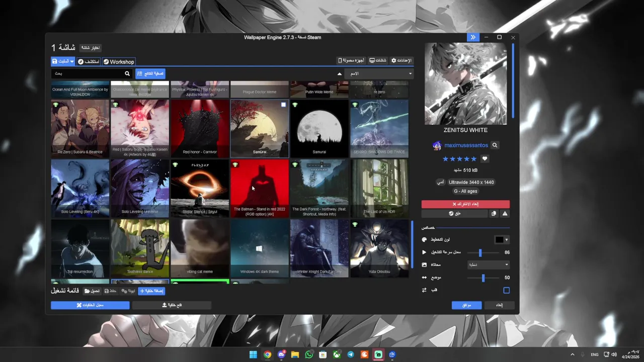The height and width of the screenshot is (362, 644).
Task: Search author's other wallpapers magnifier button
Action: click(x=495, y=145)
